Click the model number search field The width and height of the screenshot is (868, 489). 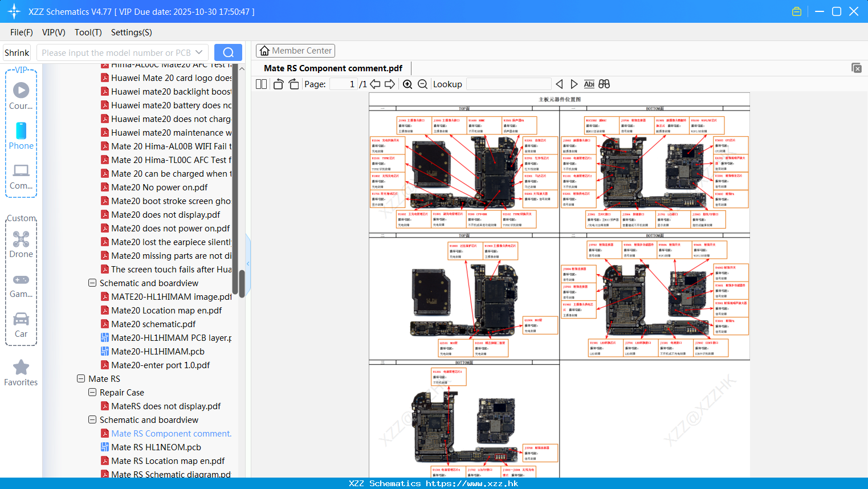tap(116, 52)
